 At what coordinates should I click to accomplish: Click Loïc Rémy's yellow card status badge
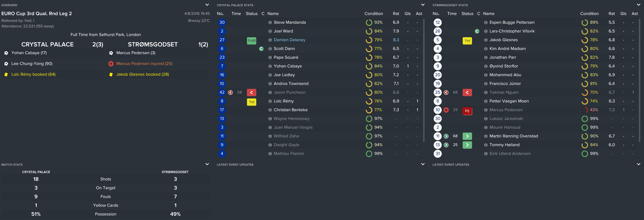click(251, 102)
